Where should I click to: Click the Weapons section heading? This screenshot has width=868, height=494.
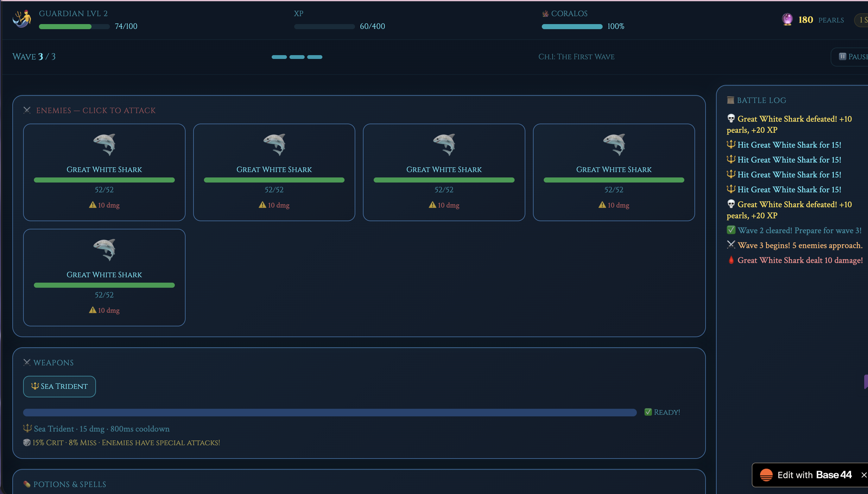coord(53,362)
